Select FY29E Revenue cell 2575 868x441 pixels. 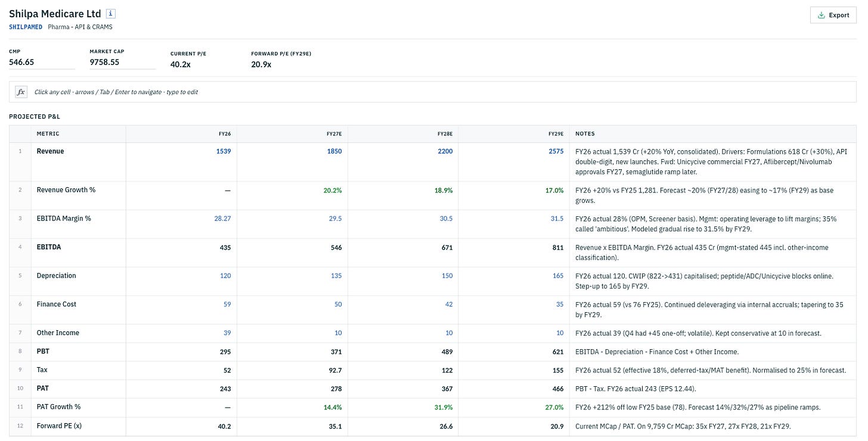point(514,162)
